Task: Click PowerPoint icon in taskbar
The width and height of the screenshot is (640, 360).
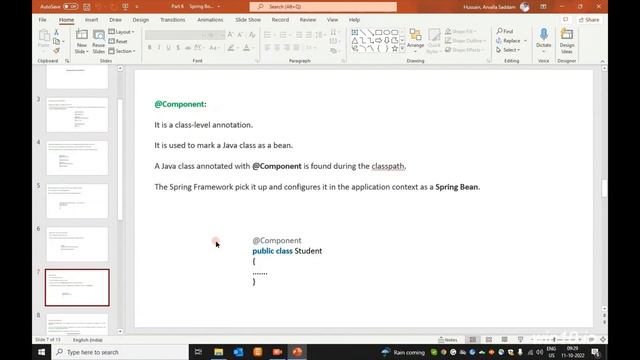Action: [297, 352]
